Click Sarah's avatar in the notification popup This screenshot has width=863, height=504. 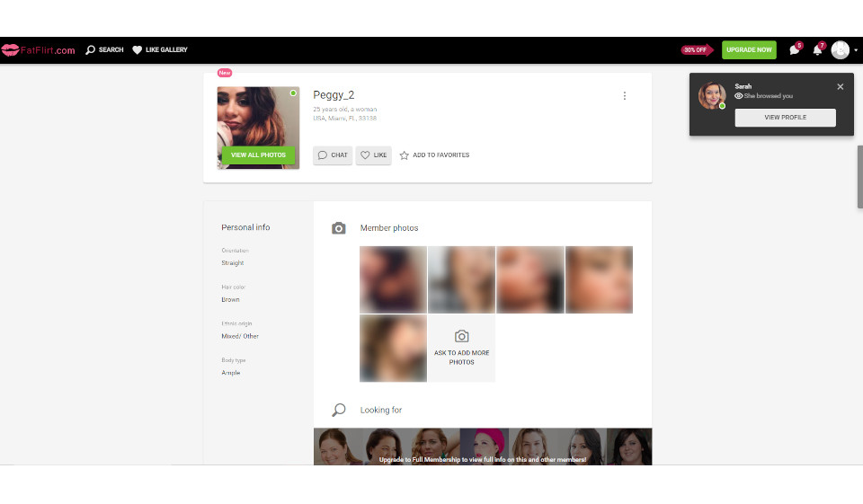pyautogui.click(x=712, y=96)
